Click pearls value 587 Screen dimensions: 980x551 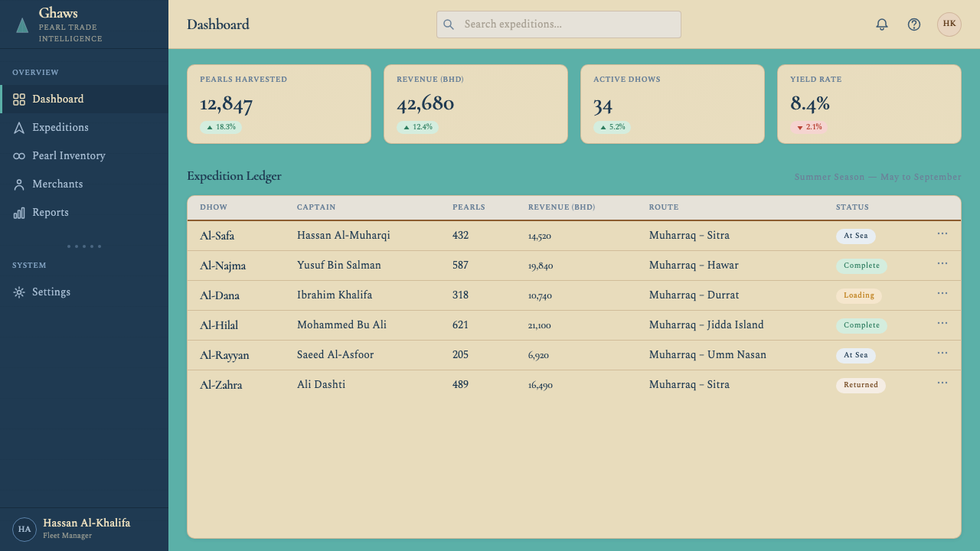pyautogui.click(x=460, y=266)
